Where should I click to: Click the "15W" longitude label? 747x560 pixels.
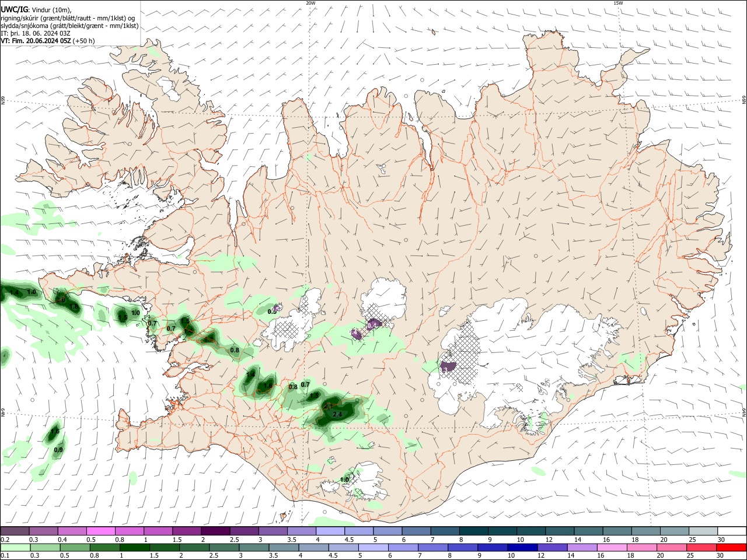pos(618,3)
